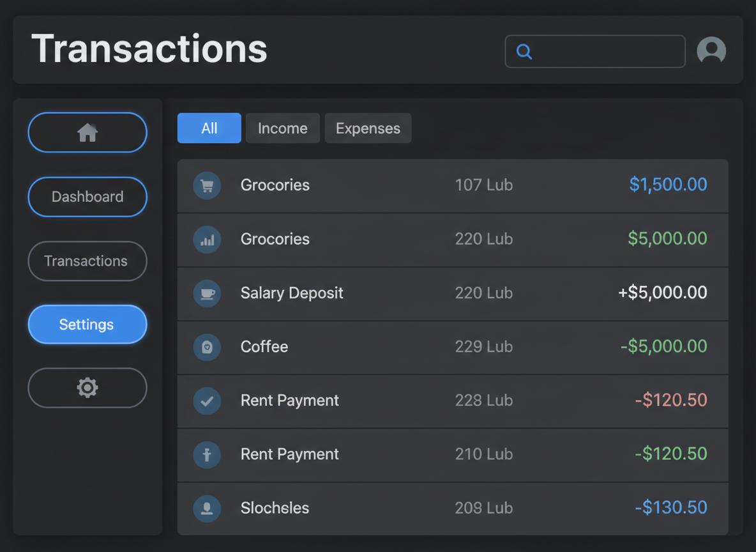The image size is (756, 552).
Task: Click the magnifier icon in the search bar
Action: click(524, 51)
